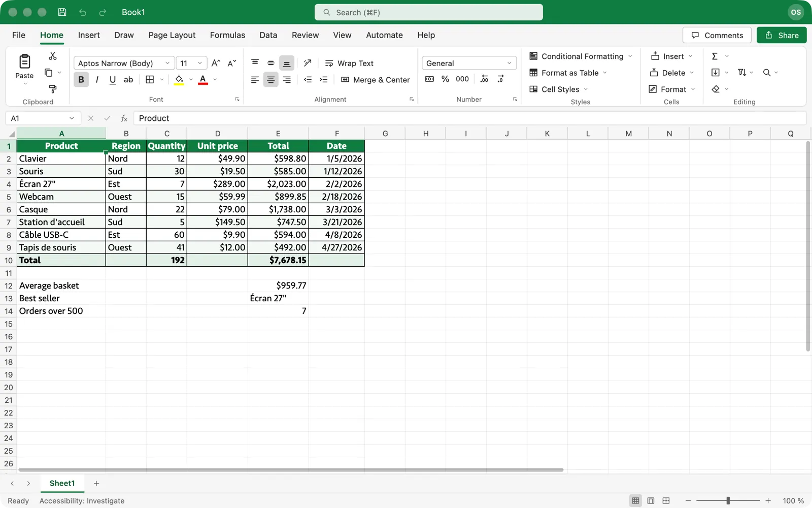Click the Paste clipboard icon
Screen dimensions: 812x508
point(24,61)
